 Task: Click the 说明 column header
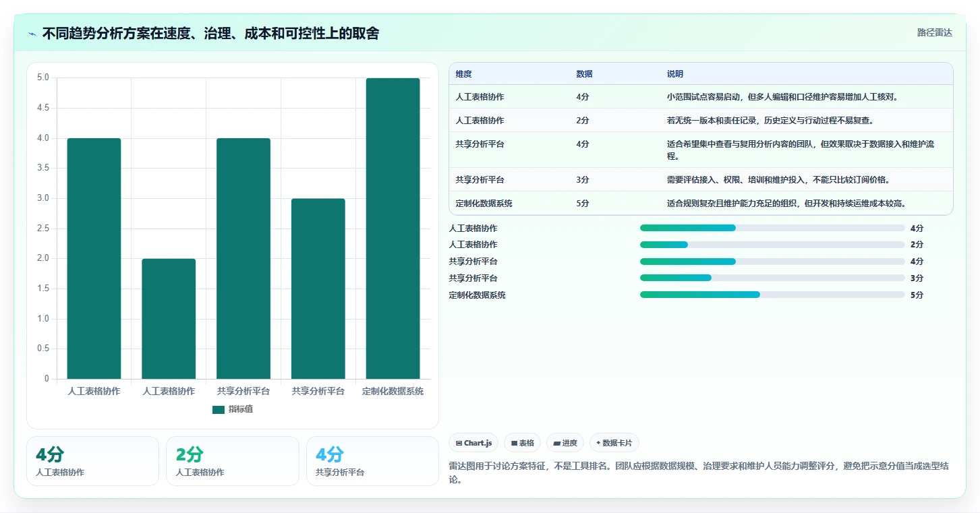[x=675, y=74]
